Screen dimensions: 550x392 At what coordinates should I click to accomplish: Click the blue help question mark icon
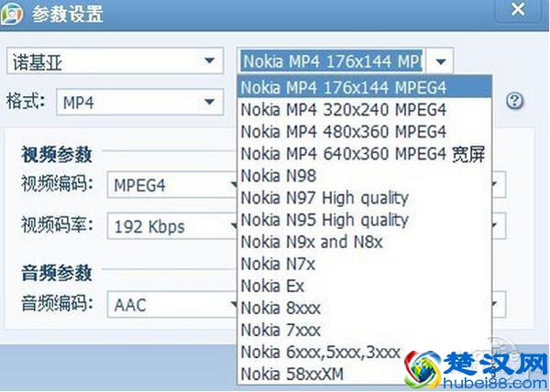(514, 101)
